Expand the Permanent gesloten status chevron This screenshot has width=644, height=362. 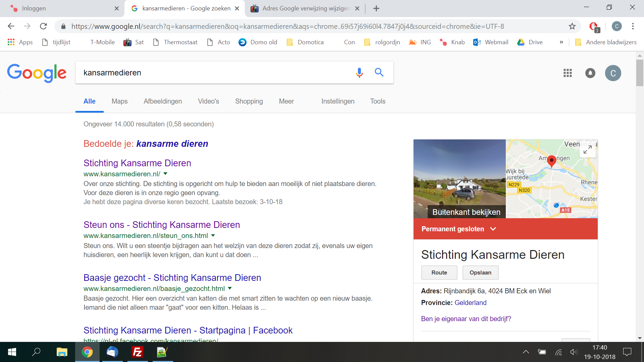pos(493,229)
